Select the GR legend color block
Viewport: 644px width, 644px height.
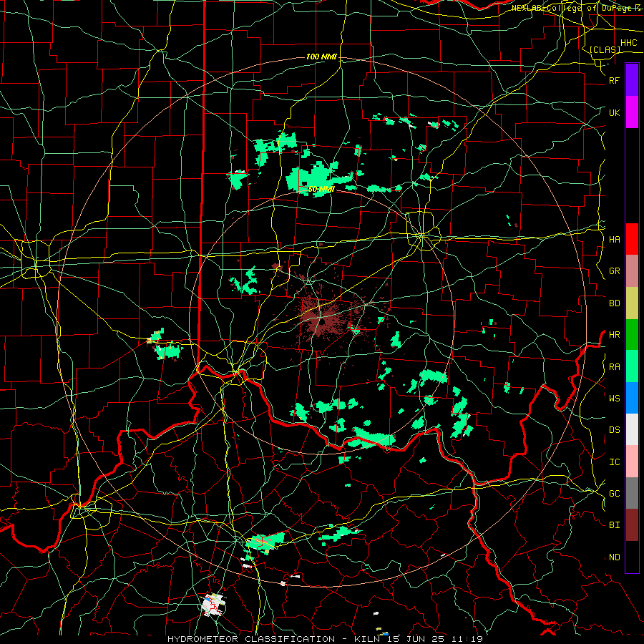coord(632,271)
